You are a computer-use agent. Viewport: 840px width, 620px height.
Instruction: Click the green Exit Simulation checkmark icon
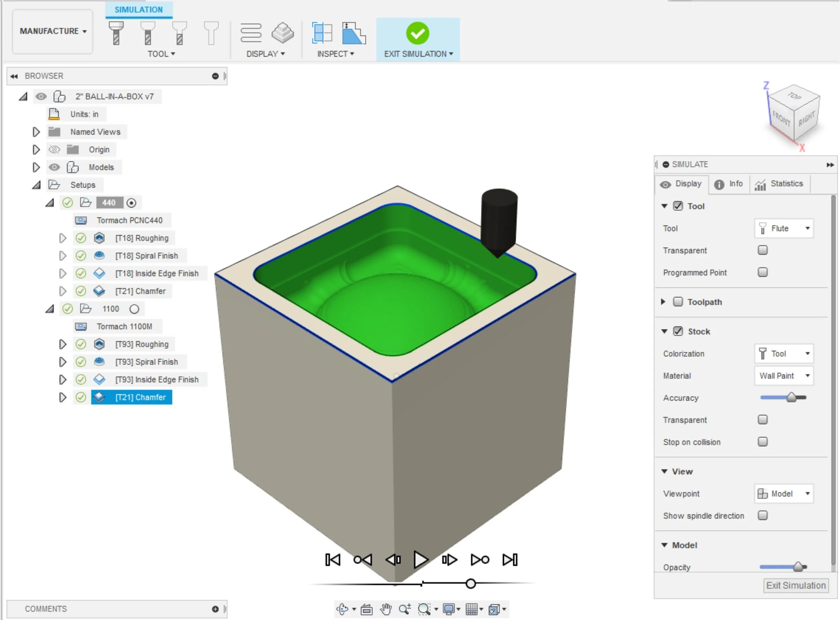(417, 33)
